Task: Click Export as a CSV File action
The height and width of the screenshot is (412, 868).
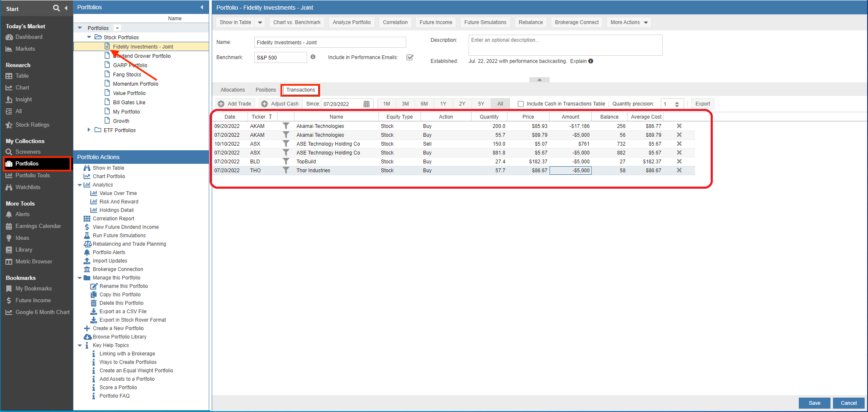Action: 123,312
